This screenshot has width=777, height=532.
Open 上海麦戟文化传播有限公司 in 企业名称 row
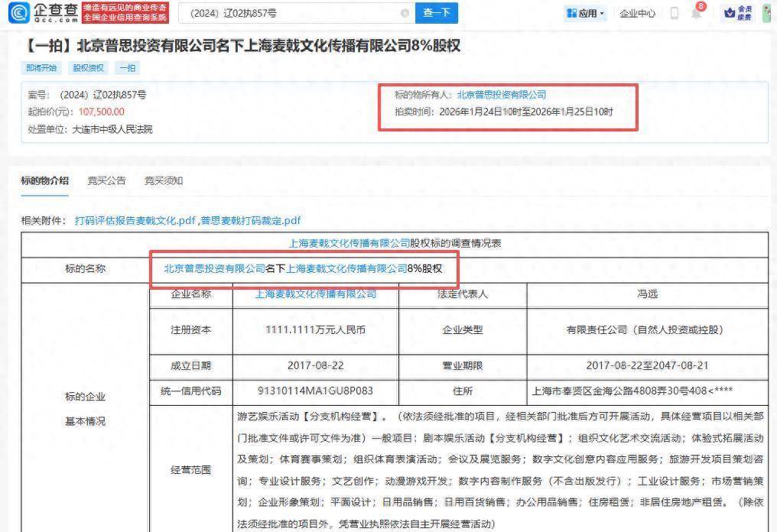(x=315, y=294)
